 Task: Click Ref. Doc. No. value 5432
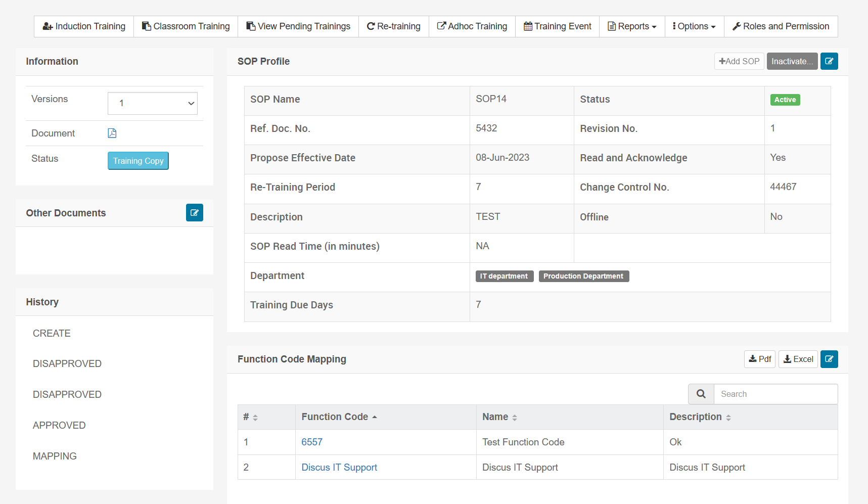coord(486,128)
